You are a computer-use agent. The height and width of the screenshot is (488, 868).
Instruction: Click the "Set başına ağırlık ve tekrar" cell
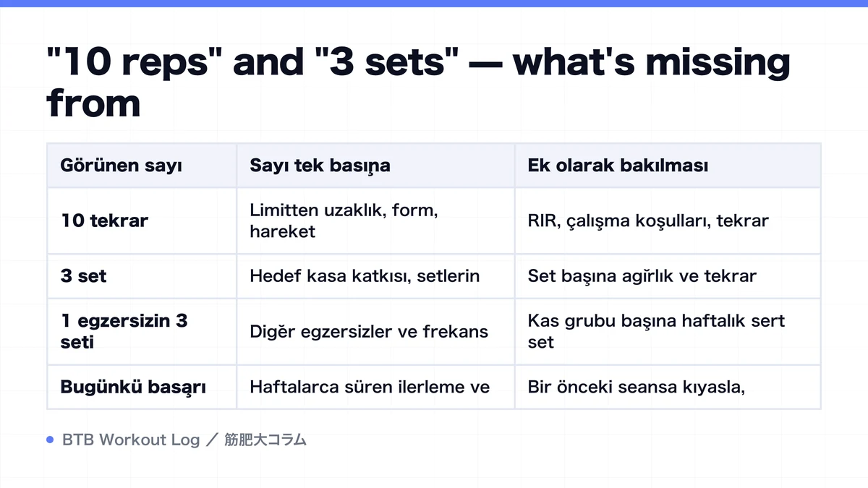668,276
